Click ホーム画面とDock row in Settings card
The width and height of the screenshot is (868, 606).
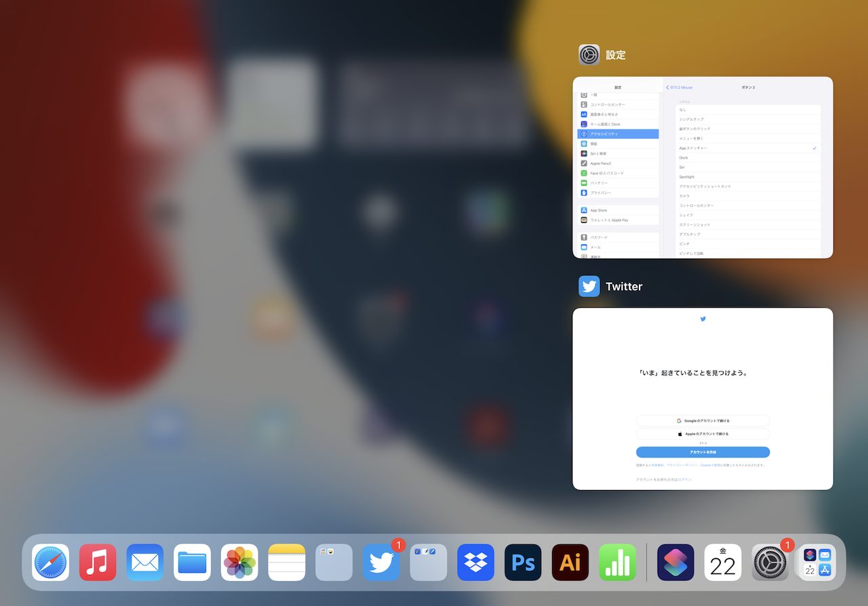tap(618, 124)
